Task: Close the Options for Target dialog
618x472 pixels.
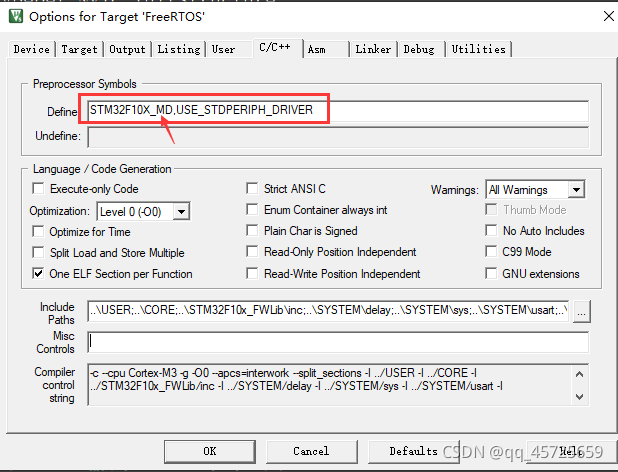Action: click(609, 16)
